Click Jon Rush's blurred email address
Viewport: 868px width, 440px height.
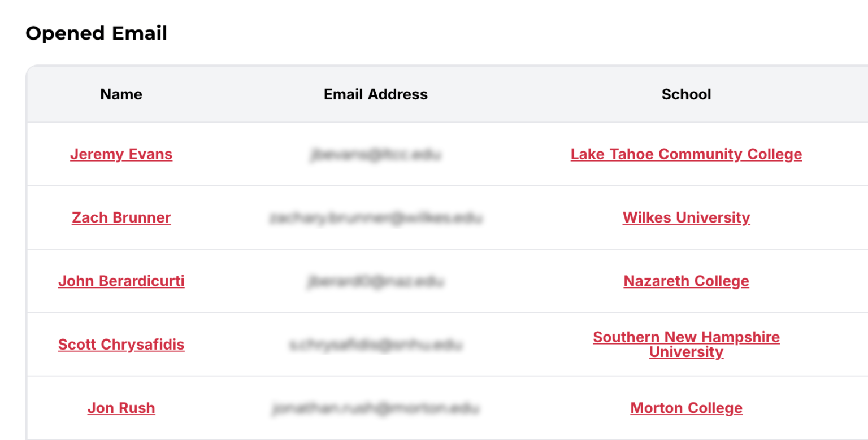tap(376, 408)
